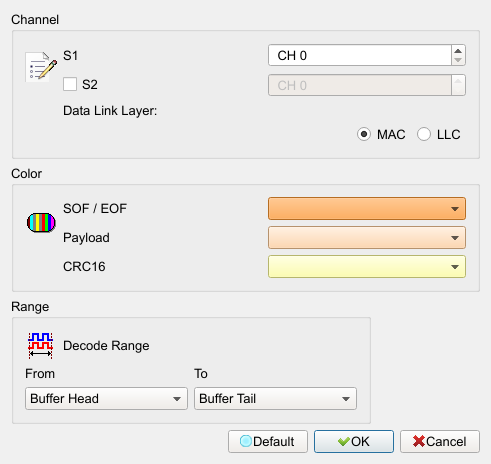Click the Decode Range waveform icon

(40, 345)
